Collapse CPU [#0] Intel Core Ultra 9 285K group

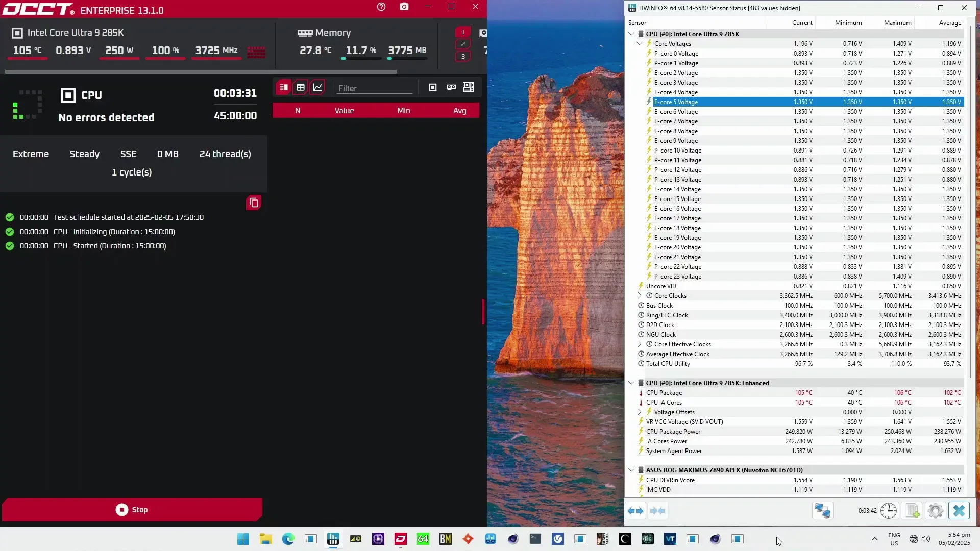click(631, 34)
